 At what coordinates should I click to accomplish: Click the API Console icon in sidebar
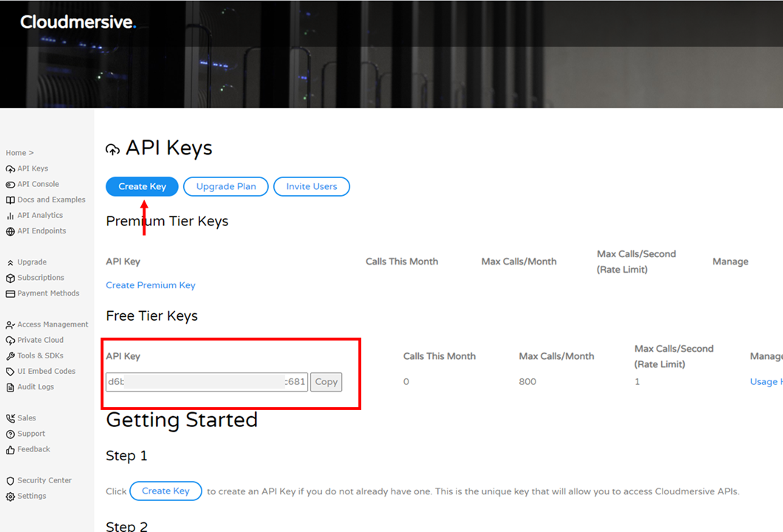10,184
